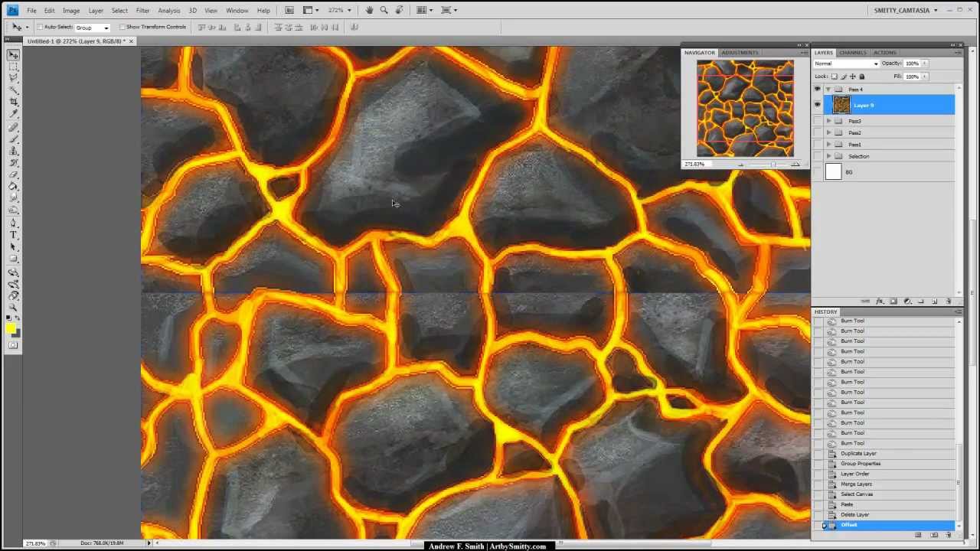This screenshot has height=551, width=980.
Task: Click the Lock all padlock icon
Action: point(862,77)
